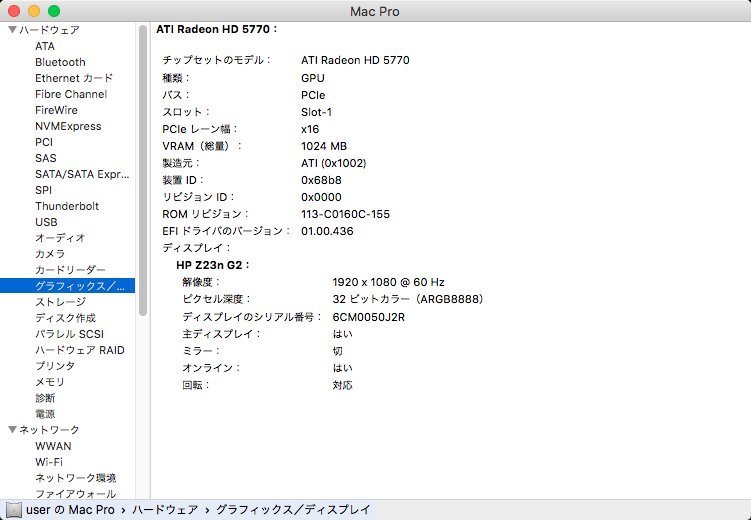751x520 pixels.
Task: Select プリンタ in the sidebar
Action: pyautogui.click(x=55, y=366)
